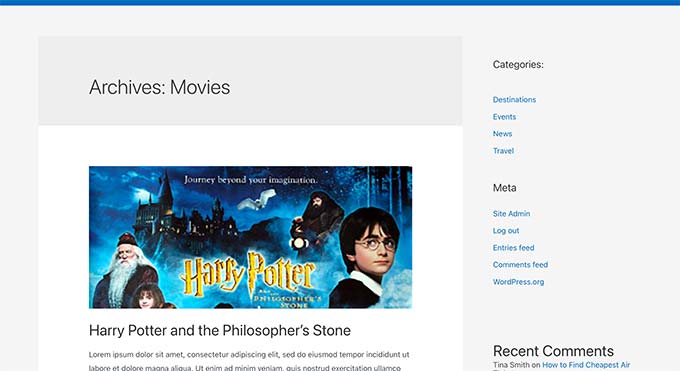Click the golden Harry Potter logo in poster
680x371 pixels.
tap(248, 274)
